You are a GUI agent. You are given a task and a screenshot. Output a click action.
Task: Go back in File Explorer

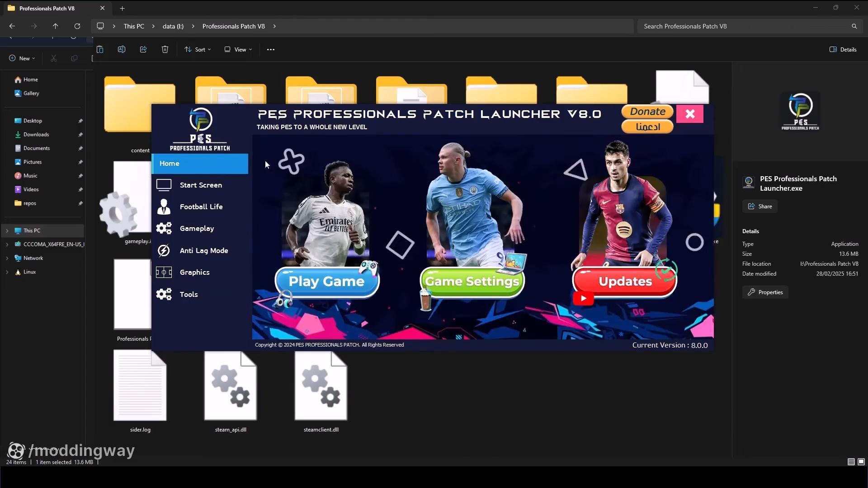pyautogui.click(x=12, y=26)
